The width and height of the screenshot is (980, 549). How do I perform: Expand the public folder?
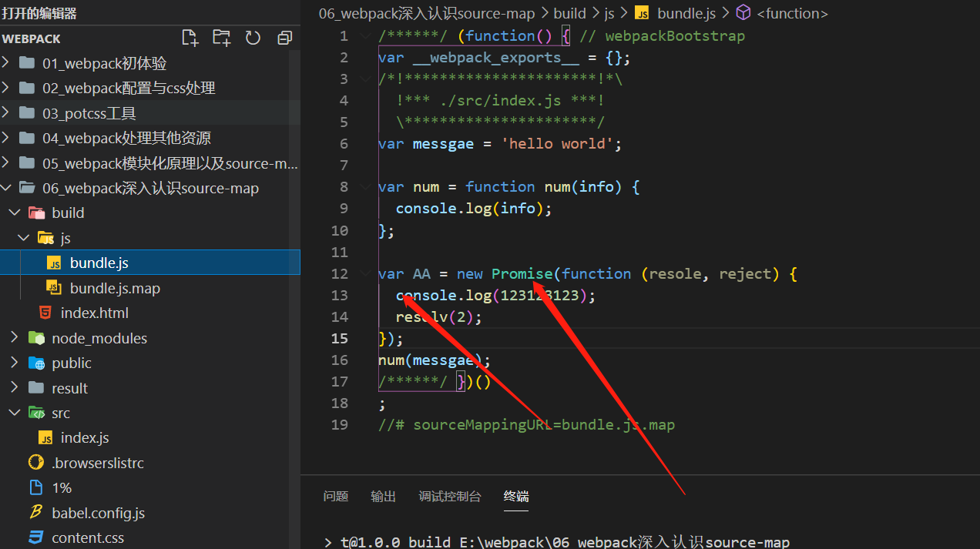pos(71,363)
